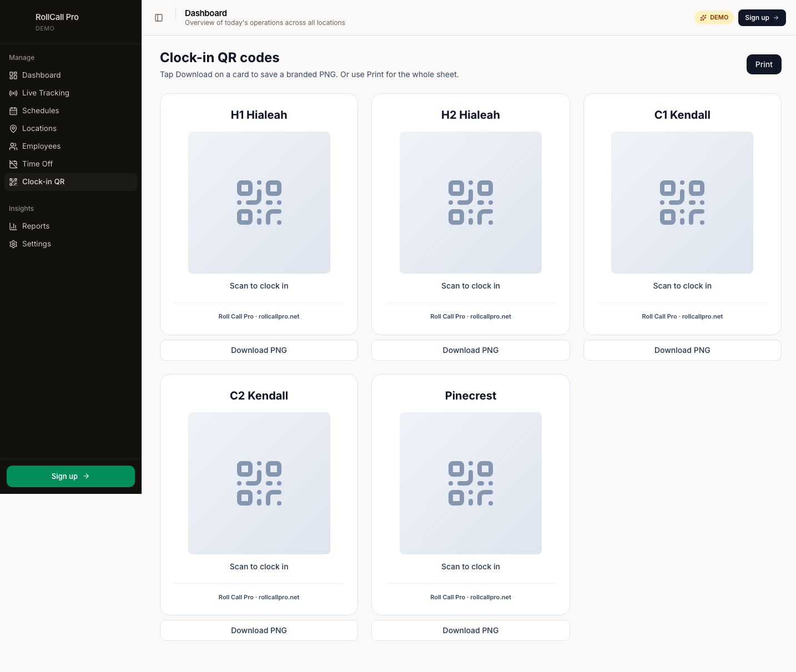Image resolution: width=796 pixels, height=672 pixels.
Task: Click the DEMO badge in the header
Action: coord(714,18)
